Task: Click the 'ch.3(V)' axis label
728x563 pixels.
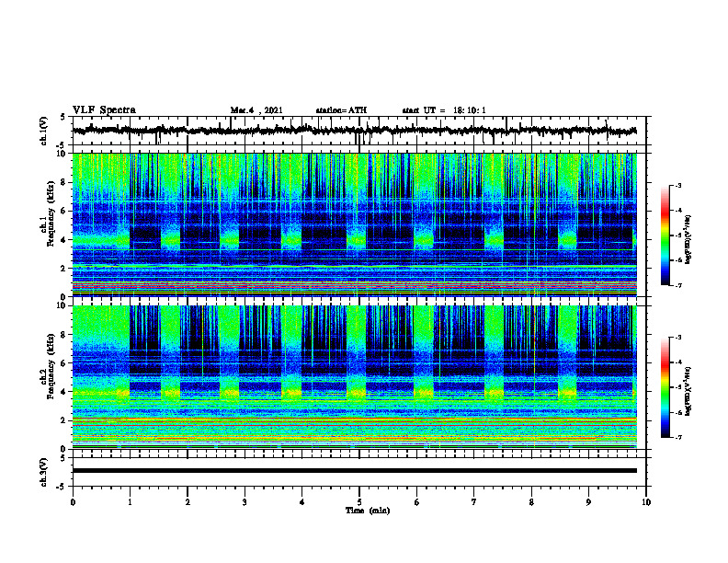Action: point(44,472)
